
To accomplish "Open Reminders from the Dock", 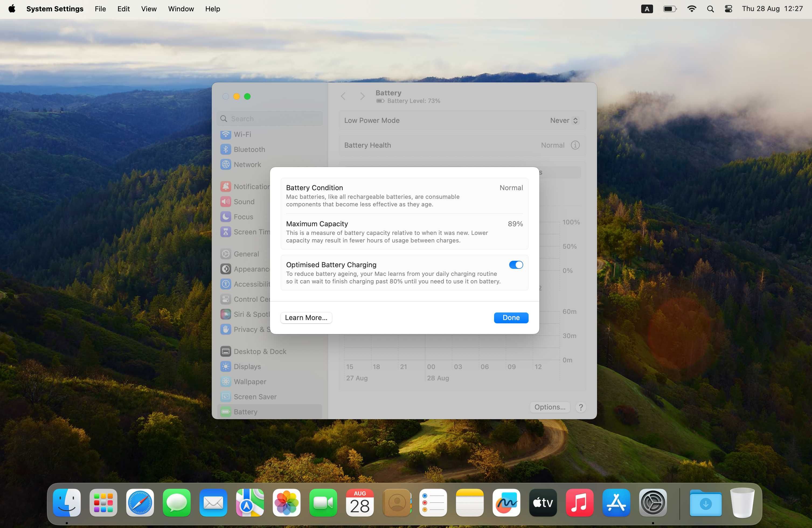I will tap(433, 502).
